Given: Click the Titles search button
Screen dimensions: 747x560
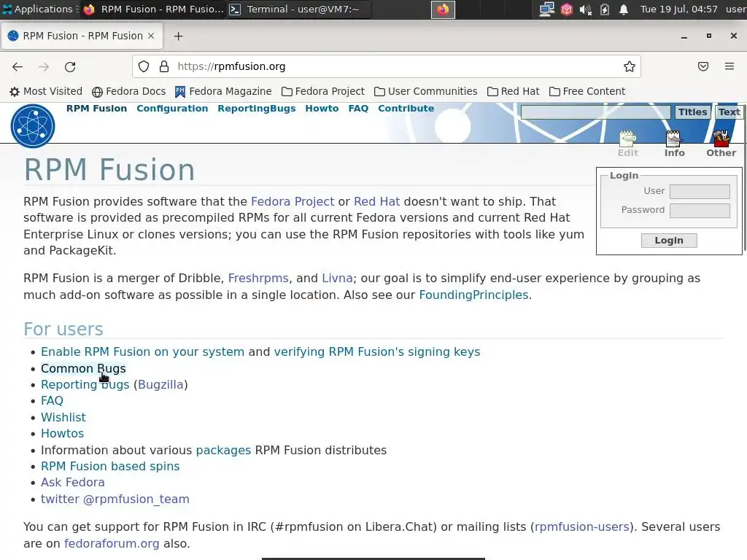Looking at the screenshot, I should pyautogui.click(x=693, y=112).
